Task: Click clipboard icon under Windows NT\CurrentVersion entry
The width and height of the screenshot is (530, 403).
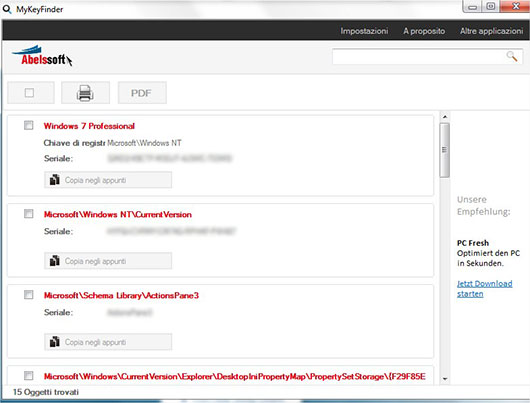Action: [x=54, y=261]
